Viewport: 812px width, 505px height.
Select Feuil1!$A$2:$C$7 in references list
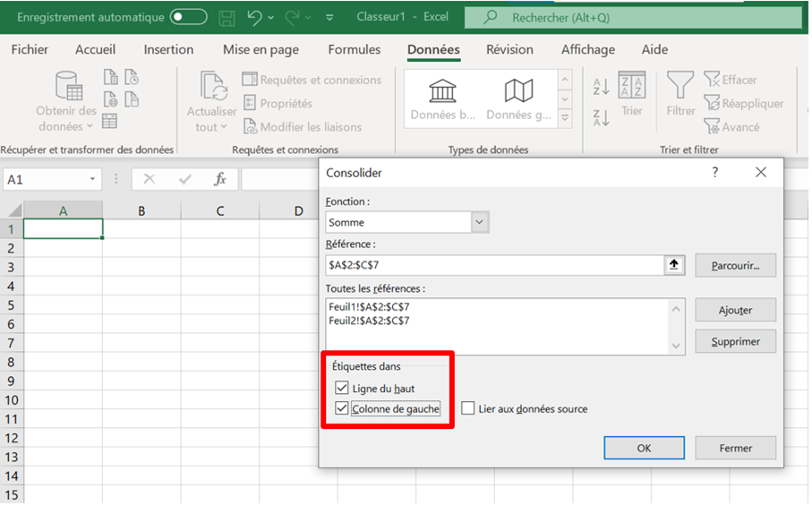click(x=369, y=306)
